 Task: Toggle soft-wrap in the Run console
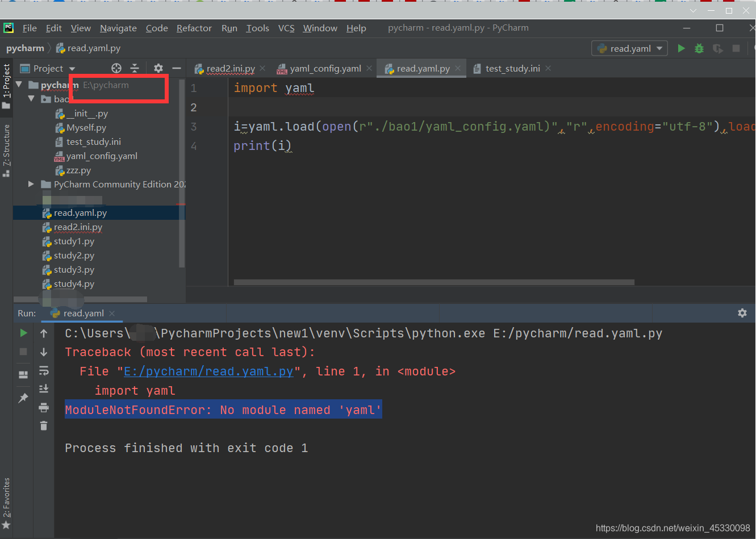pos(44,371)
